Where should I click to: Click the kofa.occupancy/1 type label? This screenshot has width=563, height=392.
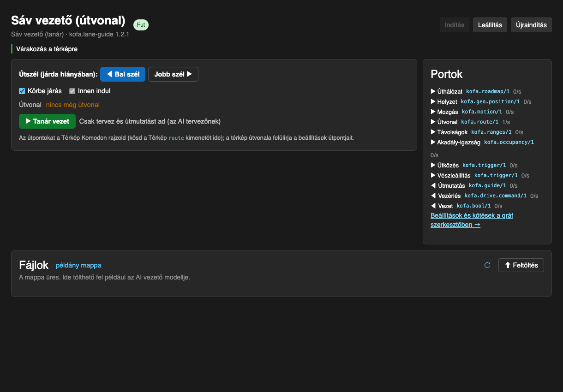pyautogui.click(x=509, y=143)
